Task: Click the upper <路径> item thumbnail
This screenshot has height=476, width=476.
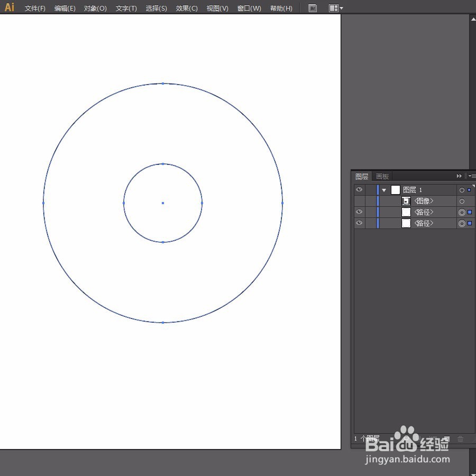Action: pyautogui.click(x=406, y=212)
